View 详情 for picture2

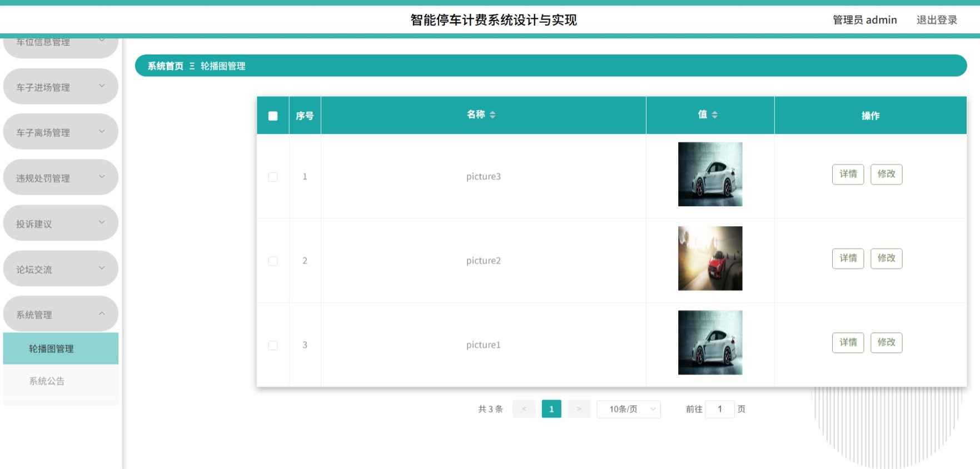point(848,258)
